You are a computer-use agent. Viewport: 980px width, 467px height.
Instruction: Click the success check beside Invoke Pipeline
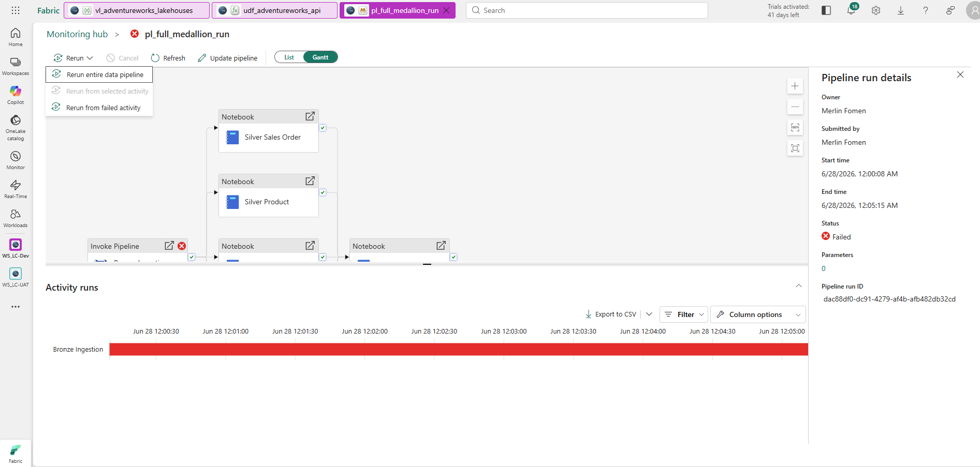(x=192, y=257)
